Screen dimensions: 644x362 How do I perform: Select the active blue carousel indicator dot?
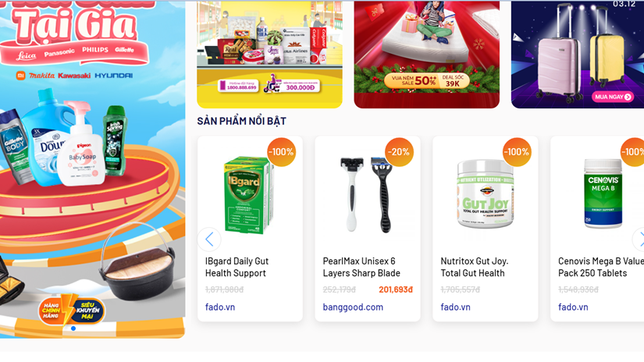click(73, 328)
